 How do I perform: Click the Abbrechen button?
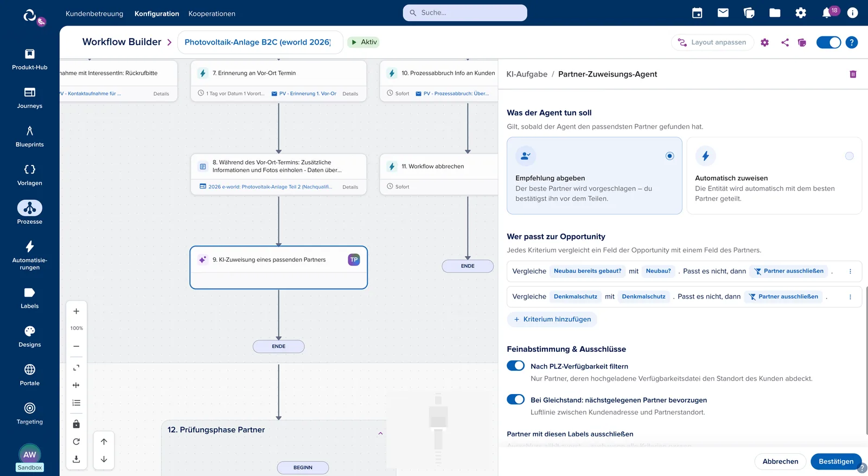point(780,461)
